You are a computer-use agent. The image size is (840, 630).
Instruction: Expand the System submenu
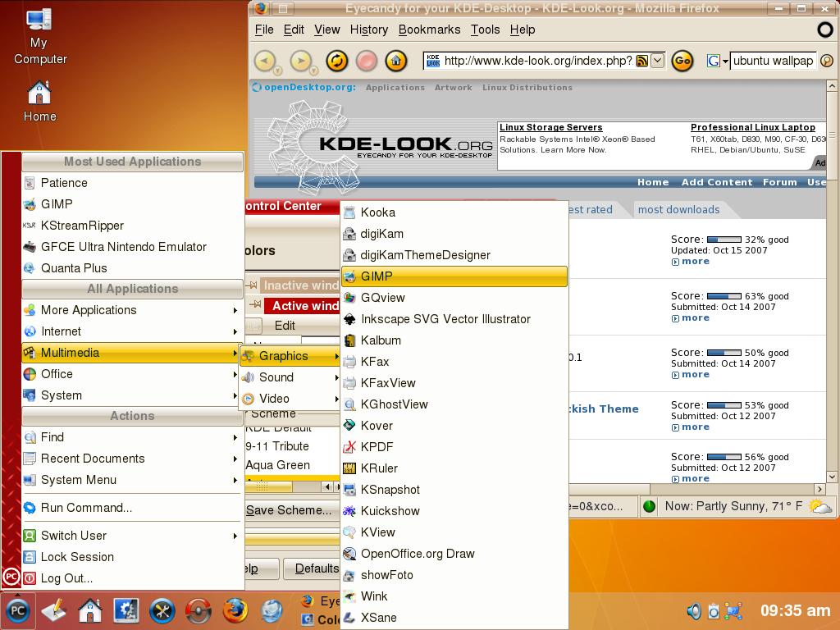click(x=132, y=395)
